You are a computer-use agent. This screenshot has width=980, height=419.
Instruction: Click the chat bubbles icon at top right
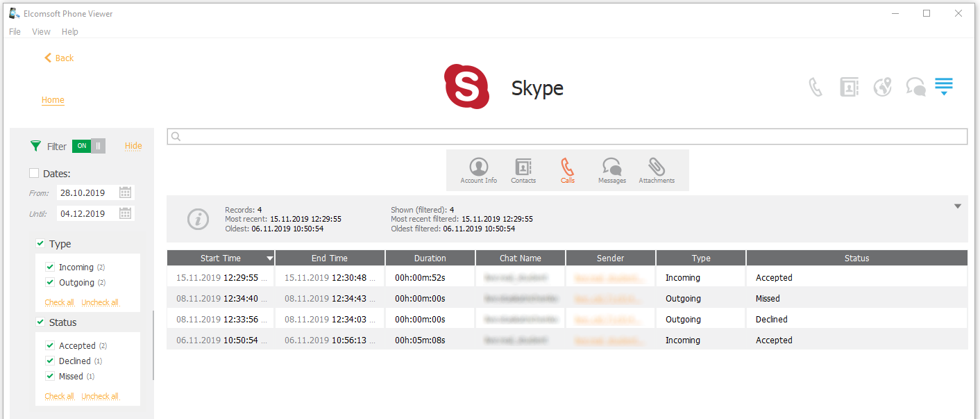(915, 87)
